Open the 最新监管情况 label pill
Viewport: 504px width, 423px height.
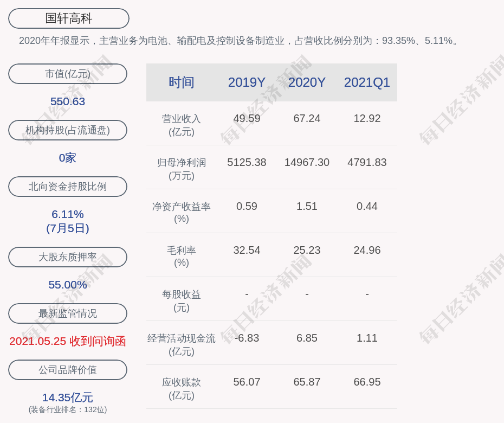68,313
